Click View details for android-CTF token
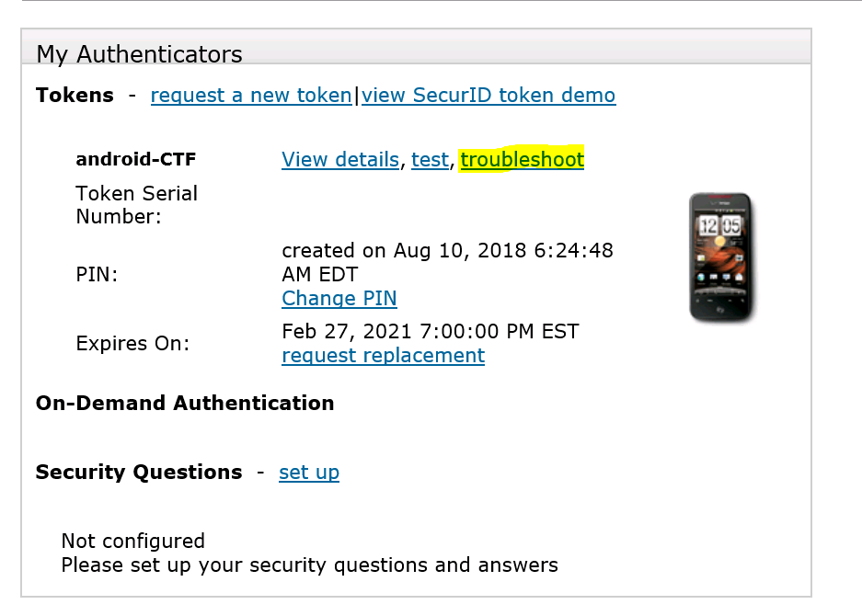This screenshot has height=616, width=862. click(x=340, y=160)
